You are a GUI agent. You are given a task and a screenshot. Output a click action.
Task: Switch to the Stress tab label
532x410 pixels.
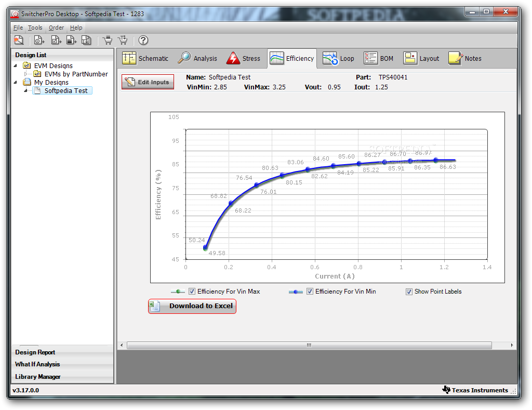pos(251,58)
